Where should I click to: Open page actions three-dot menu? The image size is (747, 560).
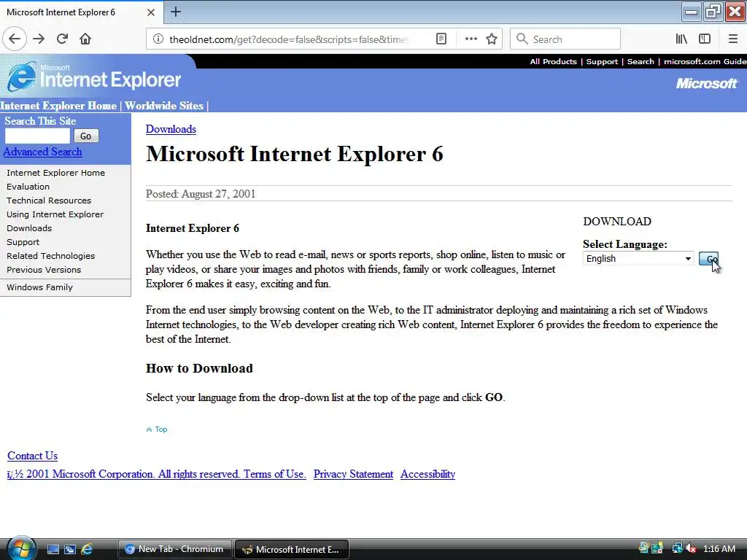click(x=471, y=39)
